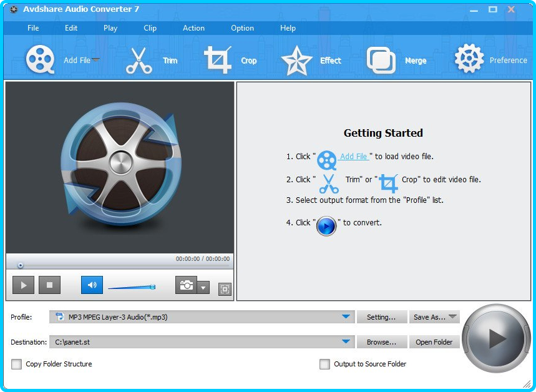Click the MP3 profile format icon

60,316
